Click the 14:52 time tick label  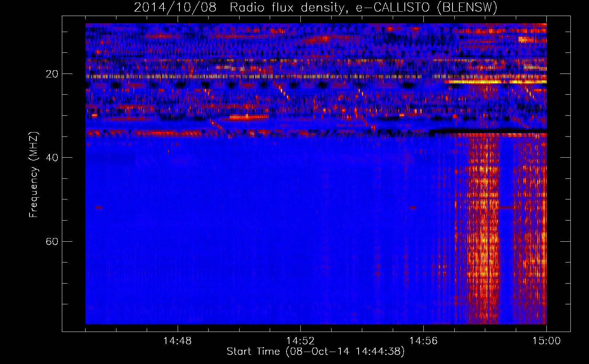[300, 341]
